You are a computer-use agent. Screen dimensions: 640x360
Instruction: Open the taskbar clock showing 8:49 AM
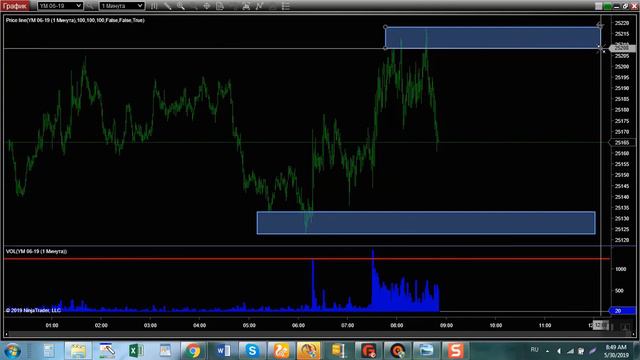pos(616,351)
